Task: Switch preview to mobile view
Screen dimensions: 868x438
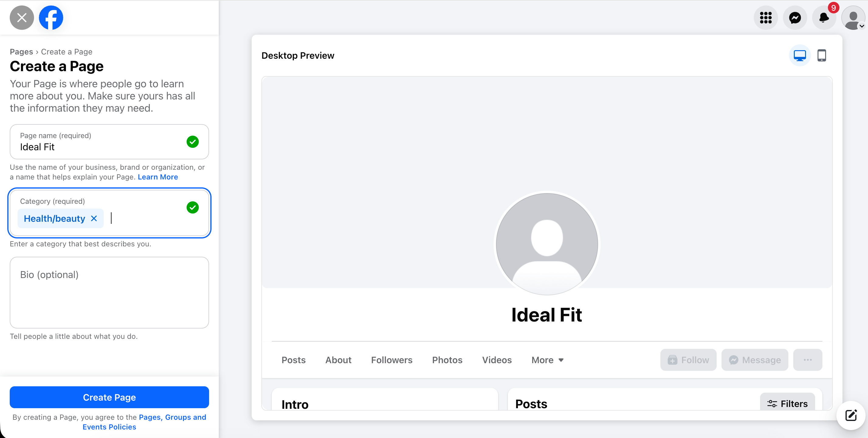Action: pyautogui.click(x=822, y=55)
